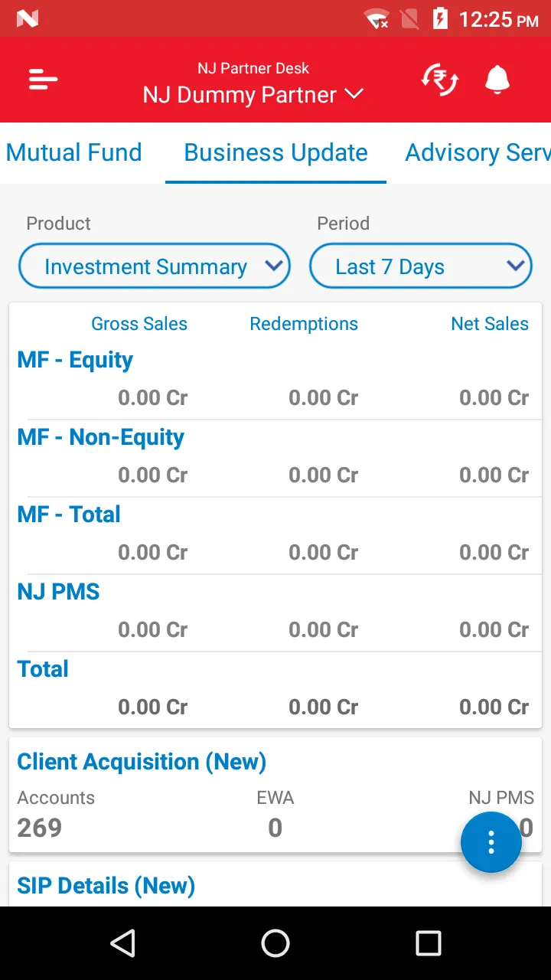Open notifications bell

click(497, 80)
